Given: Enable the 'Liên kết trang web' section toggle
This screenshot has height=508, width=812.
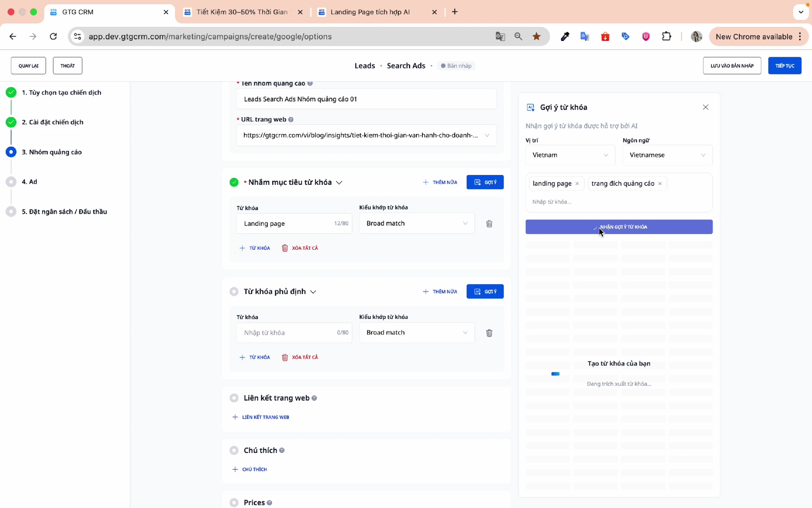Looking at the screenshot, I should [234, 398].
